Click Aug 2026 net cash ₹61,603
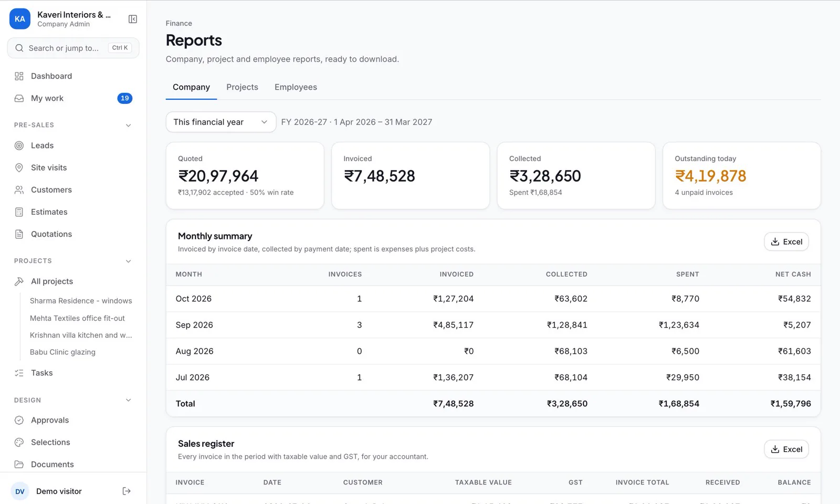 (x=794, y=351)
